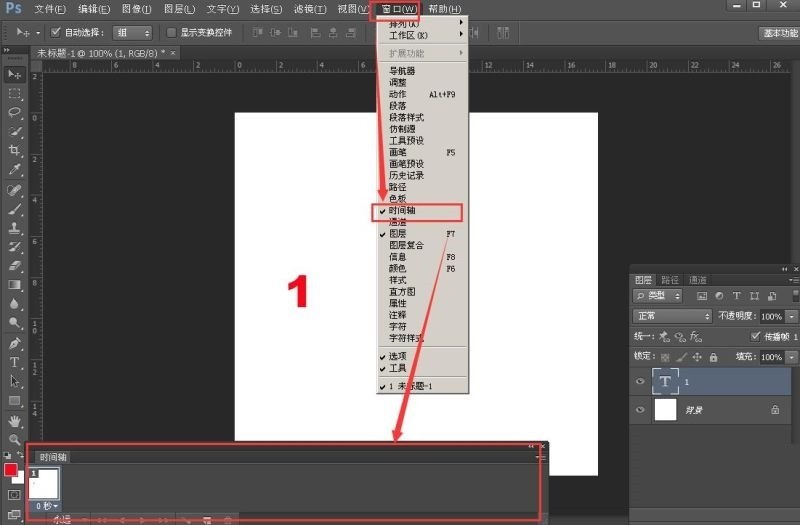800x525 pixels.
Task: Select the Eyedropper tool
Action: (x=15, y=170)
